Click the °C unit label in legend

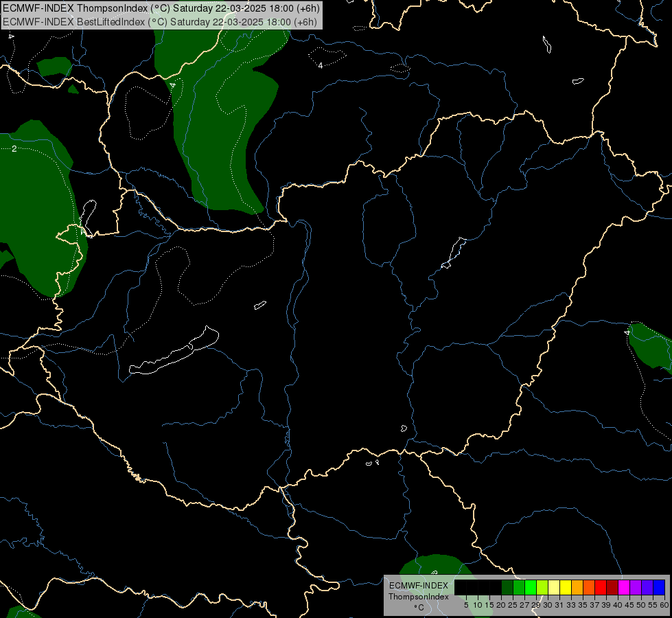419,607
